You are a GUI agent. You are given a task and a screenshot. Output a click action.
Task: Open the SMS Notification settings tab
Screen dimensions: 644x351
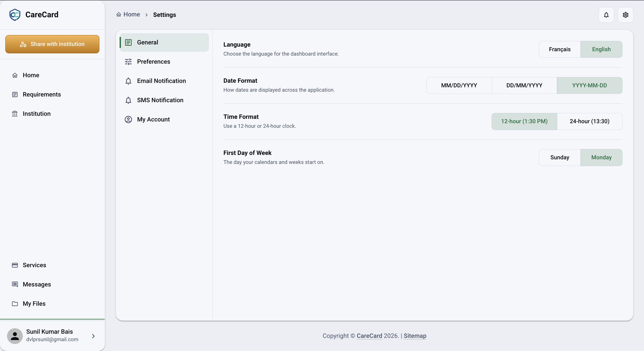pyautogui.click(x=164, y=100)
